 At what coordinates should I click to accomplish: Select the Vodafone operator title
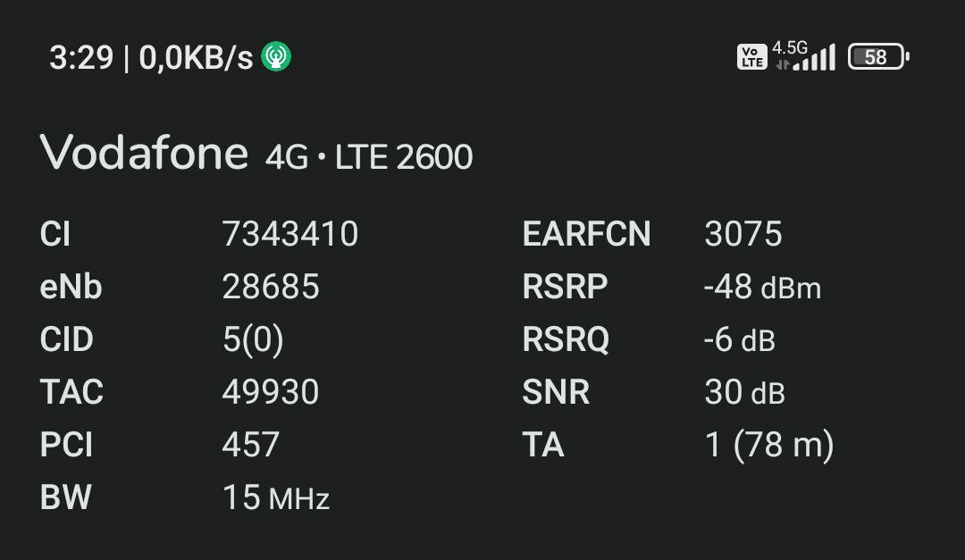pyautogui.click(x=144, y=152)
